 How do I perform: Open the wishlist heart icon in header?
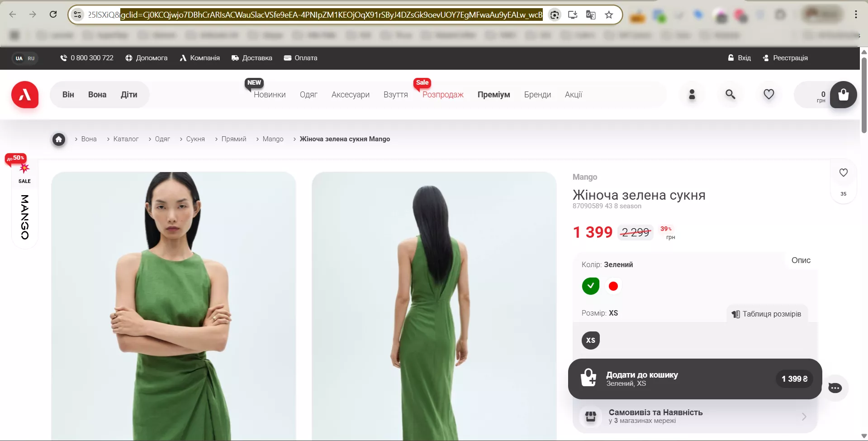[x=768, y=94]
